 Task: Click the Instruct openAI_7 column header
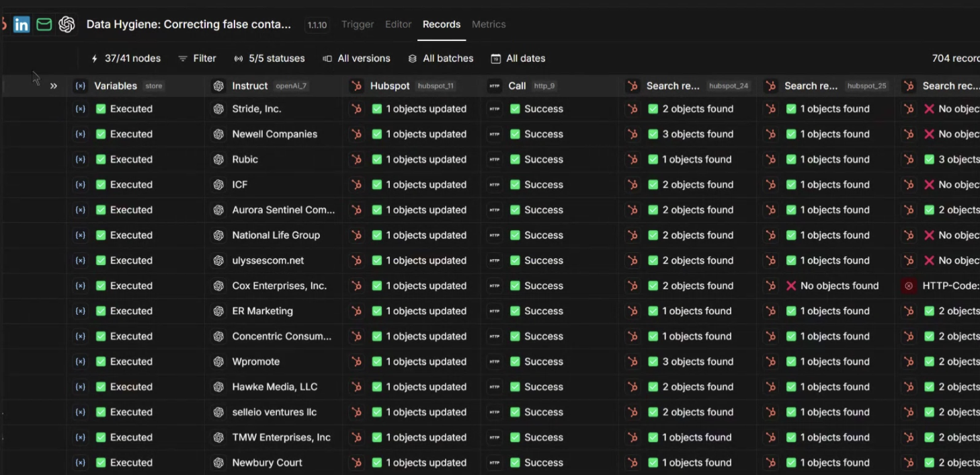[x=274, y=86]
